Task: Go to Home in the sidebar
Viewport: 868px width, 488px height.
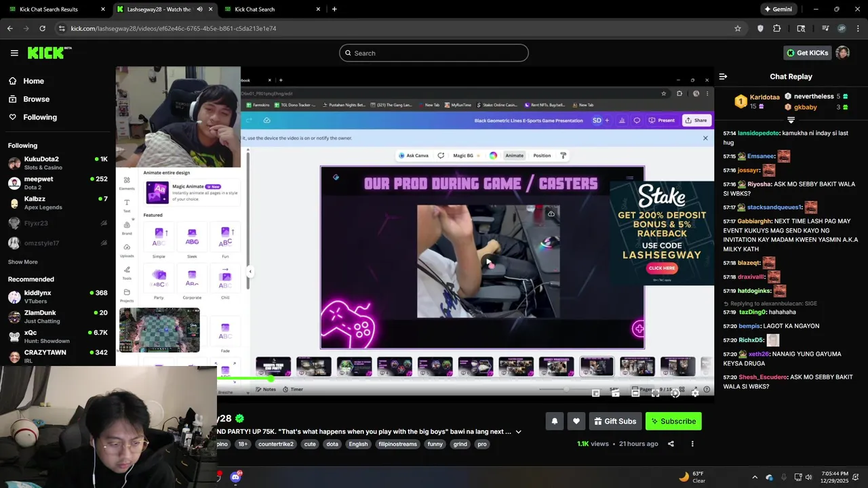Action: [33, 81]
